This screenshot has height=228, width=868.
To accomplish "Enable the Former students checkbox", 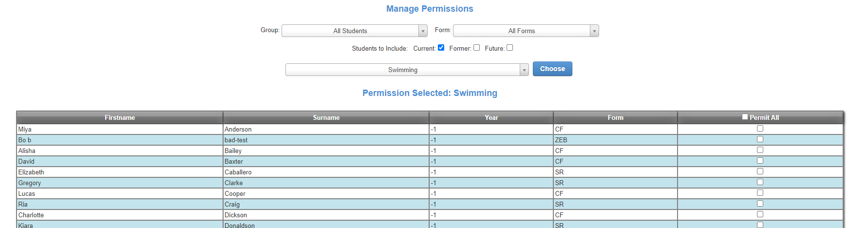I will (476, 47).
